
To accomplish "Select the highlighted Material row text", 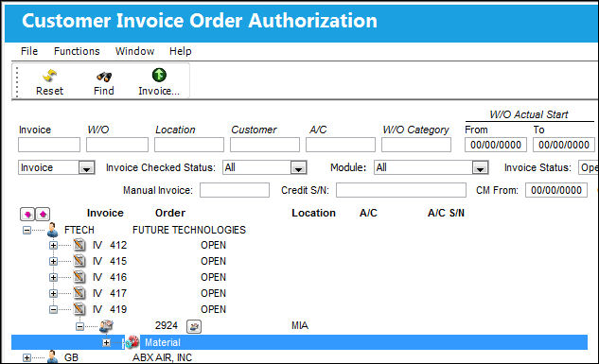I will [163, 342].
